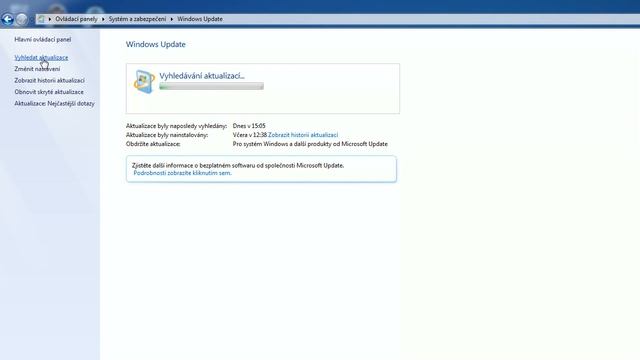Screen dimensions: 640x360
Task: Click Vyhledávání aktualizací... status text
Action: click(202, 76)
